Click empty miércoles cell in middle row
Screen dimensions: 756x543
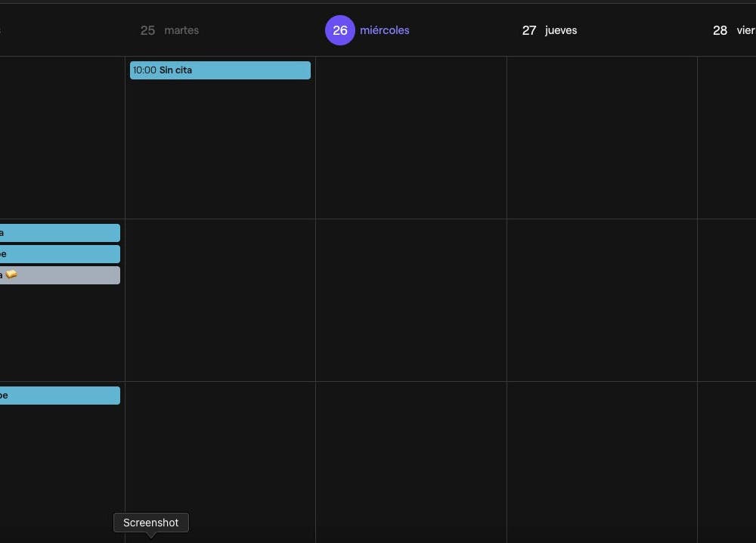(x=411, y=303)
